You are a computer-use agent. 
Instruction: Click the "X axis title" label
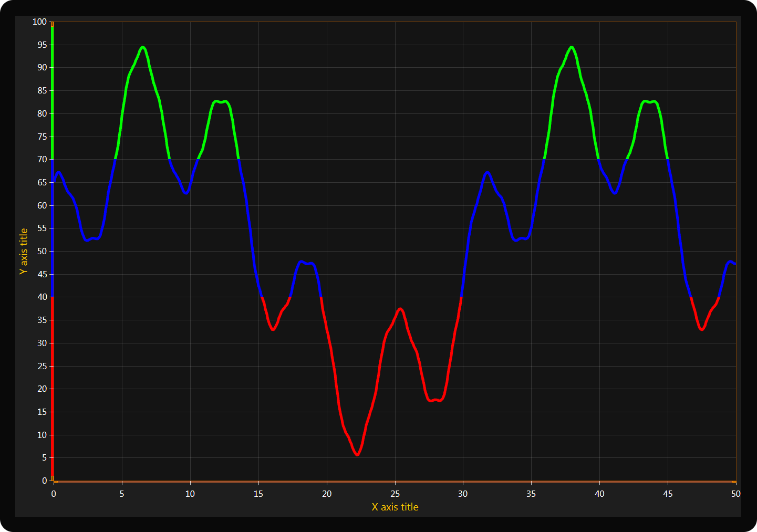[395, 507]
